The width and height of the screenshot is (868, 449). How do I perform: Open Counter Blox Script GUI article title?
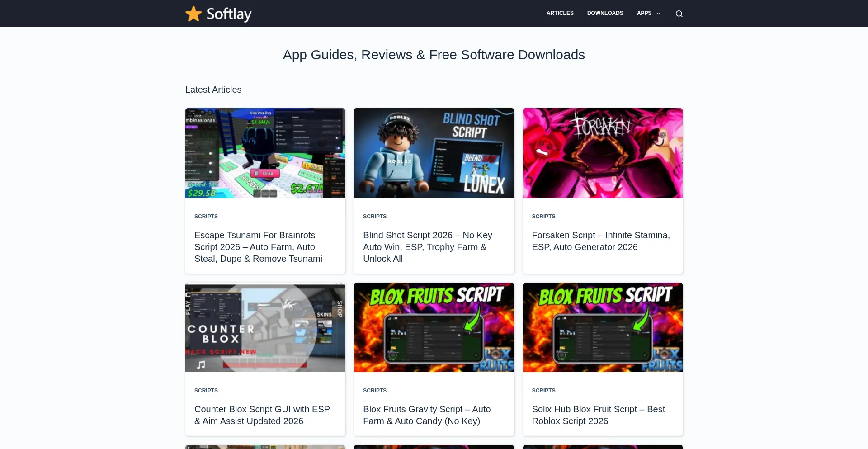coord(262,415)
